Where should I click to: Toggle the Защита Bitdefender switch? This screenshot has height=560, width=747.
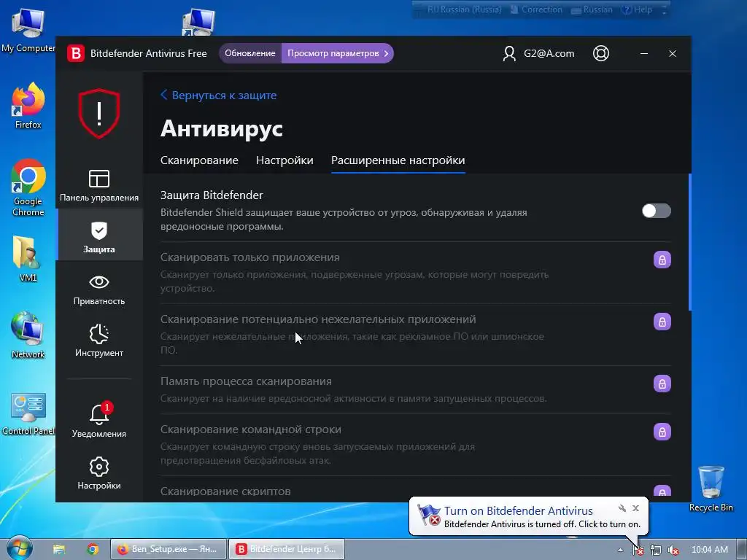656,211
